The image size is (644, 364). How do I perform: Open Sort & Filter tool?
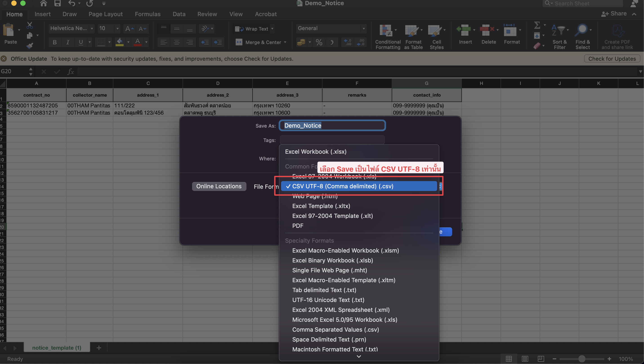tap(559, 31)
